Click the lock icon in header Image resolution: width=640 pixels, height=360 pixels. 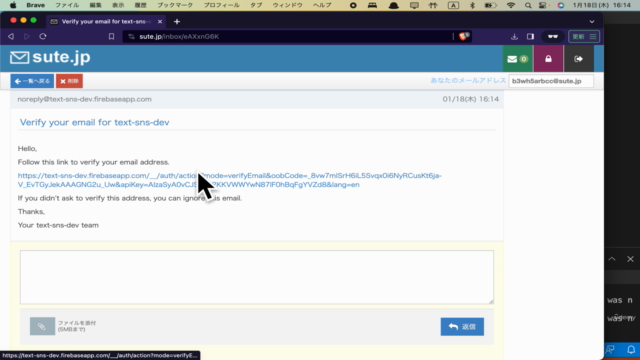point(548,59)
